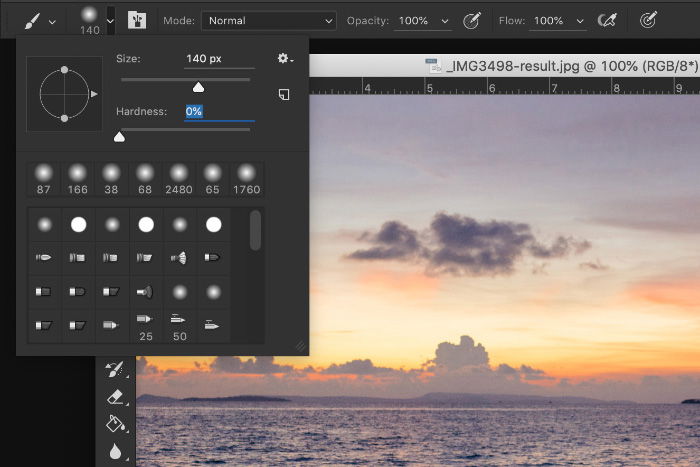
Task: Expand the Opacity slider dropdown arrow
Action: point(445,21)
